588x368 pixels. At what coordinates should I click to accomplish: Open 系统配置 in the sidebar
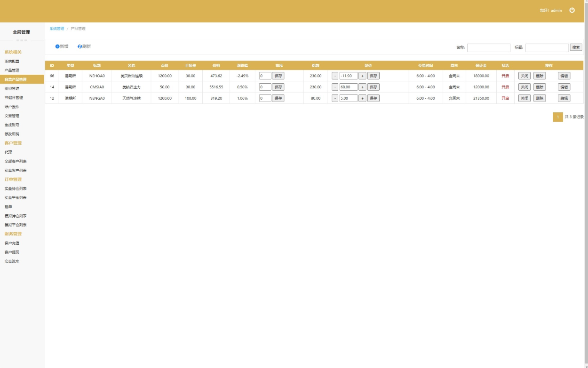tap(12, 61)
